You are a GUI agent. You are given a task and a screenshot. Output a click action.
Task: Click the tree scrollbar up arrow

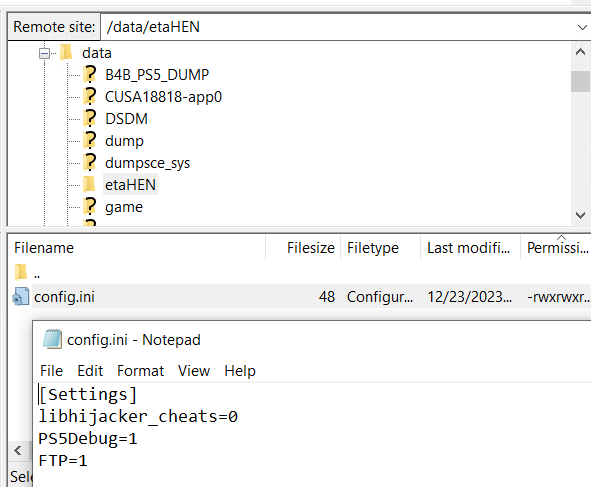coord(580,52)
